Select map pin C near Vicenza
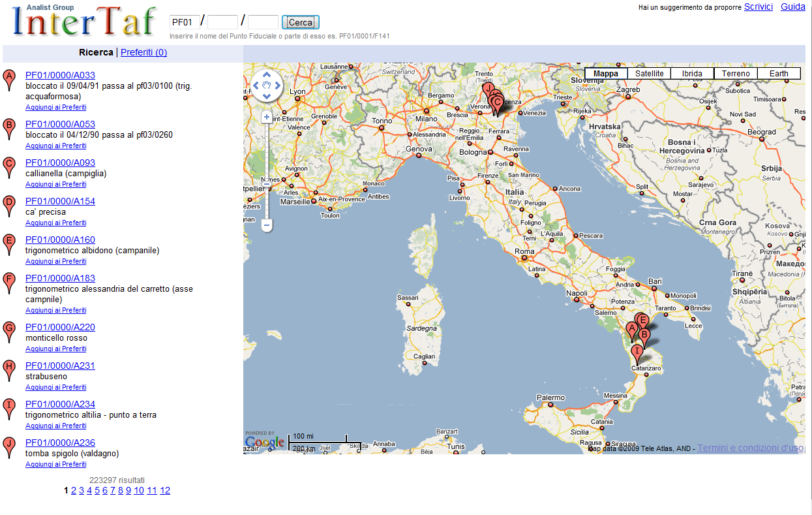 pyautogui.click(x=497, y=103)
